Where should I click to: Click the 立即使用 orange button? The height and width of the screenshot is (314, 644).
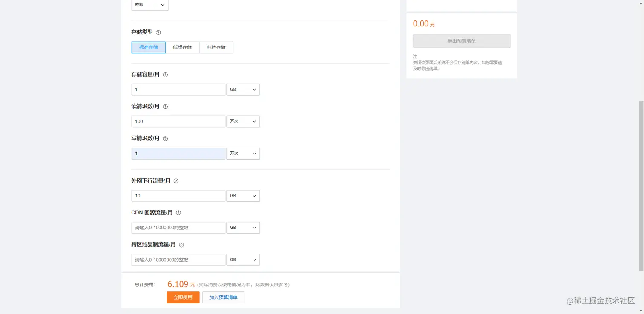coord(183,297)
